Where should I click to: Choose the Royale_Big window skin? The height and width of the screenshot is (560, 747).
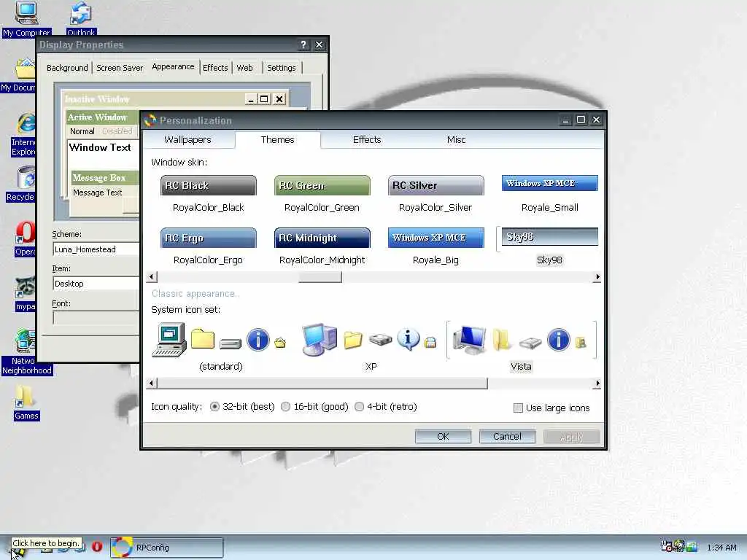(436, 247)
